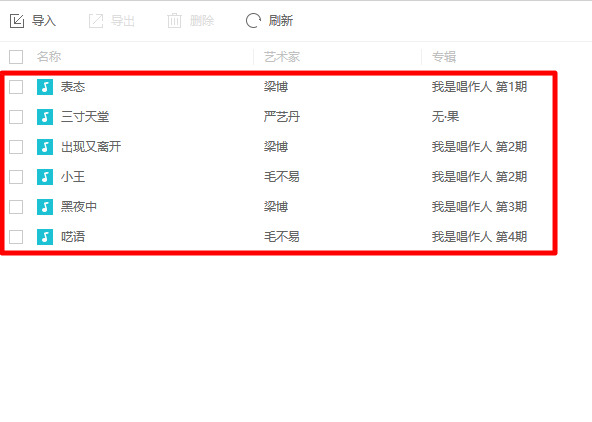Enable the checkbox for 呓语
The height and width of the screenshot is (422, 592).
pos(16,237)
